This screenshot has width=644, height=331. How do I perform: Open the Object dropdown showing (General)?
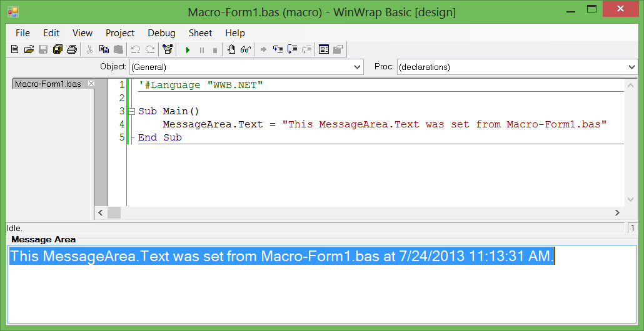[246, 67]
